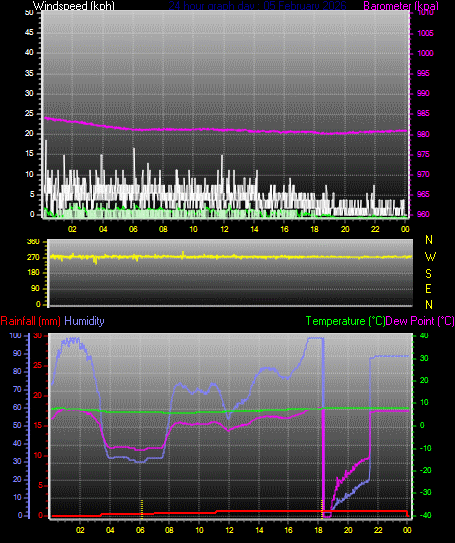
Task: Click the blue "Humidity" label
Action: pyautogui.click(x=84, y=321)
